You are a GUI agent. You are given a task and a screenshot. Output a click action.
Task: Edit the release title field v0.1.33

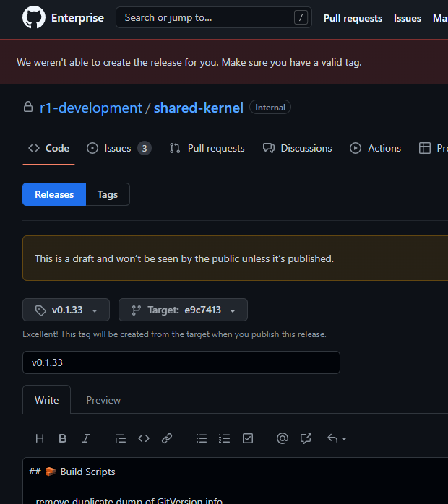point(181,362)
